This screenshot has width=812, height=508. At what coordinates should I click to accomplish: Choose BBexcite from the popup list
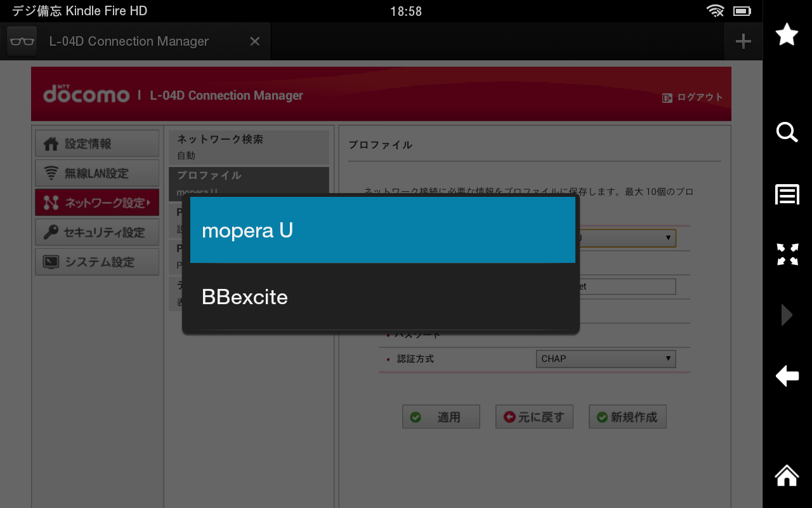pyautogui.click(x=383, y=297)
